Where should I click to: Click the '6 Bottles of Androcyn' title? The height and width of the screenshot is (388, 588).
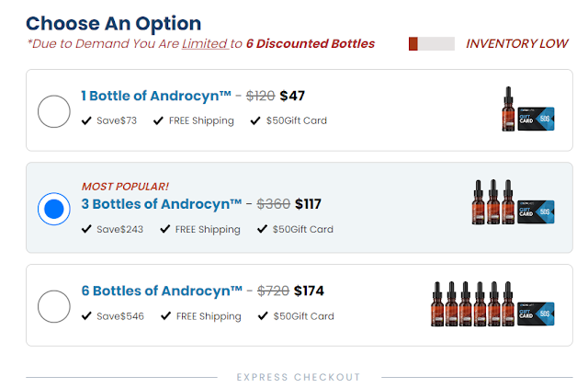162,291
